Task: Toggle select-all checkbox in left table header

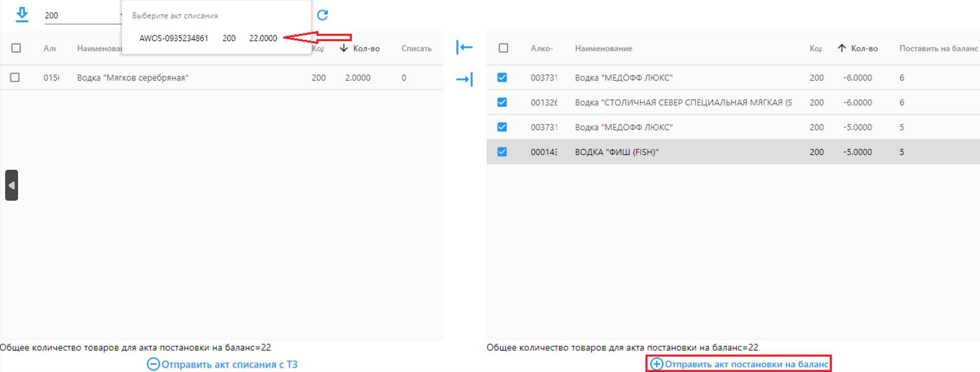Action: point(16,48)
